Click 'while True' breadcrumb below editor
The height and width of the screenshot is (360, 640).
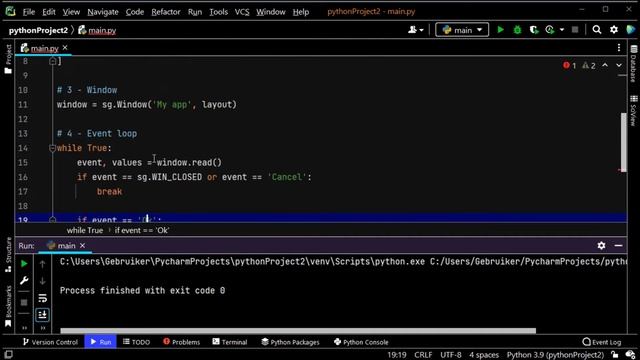[x=85, y=230]
